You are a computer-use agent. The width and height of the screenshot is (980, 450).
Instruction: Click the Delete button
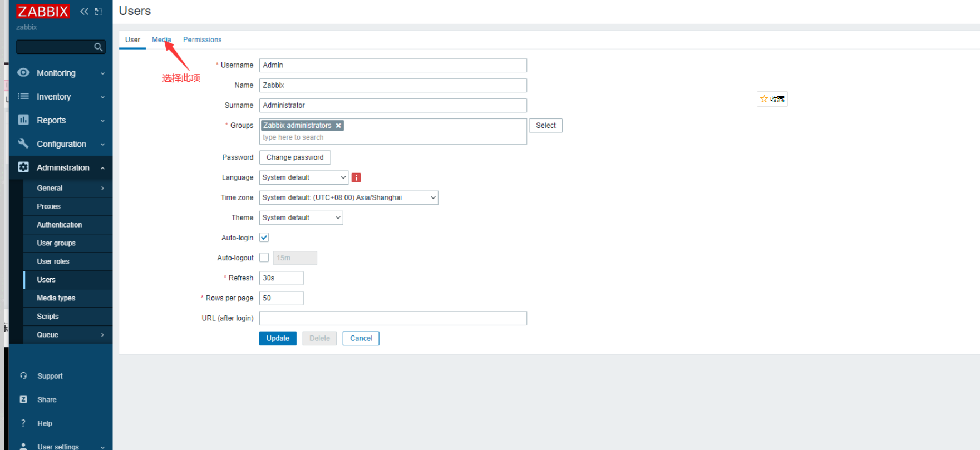(x=319, y=338)
